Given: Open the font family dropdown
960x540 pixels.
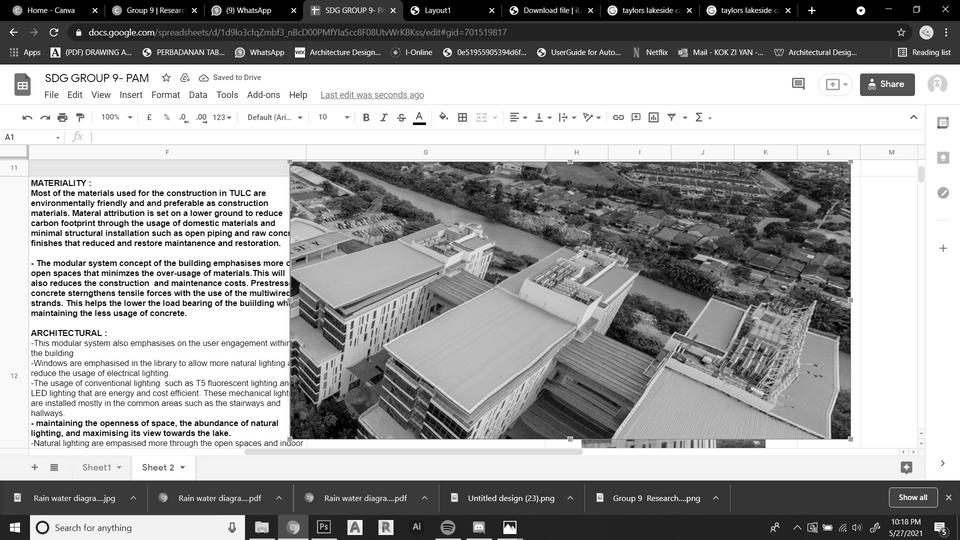Looking at the screenshot, I should click(274, 117).
